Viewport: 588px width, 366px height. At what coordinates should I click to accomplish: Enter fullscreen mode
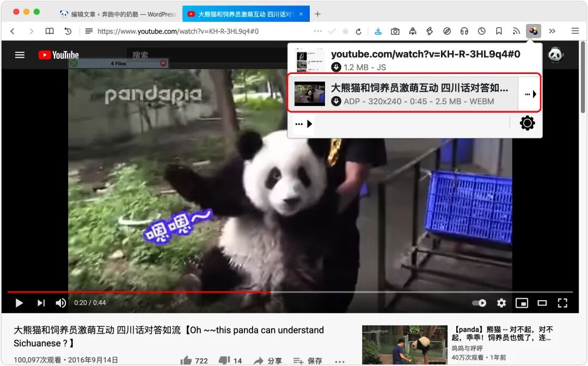pos(562,303)
